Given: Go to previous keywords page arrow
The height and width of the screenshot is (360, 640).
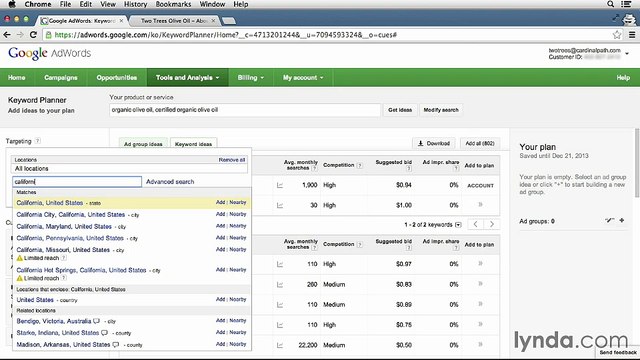Looking at the screenshot, I should [x=476, y=224].
